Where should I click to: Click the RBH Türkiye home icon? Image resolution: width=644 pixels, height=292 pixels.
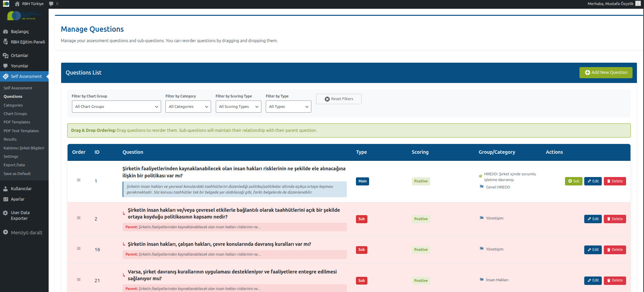pos(17,4)
